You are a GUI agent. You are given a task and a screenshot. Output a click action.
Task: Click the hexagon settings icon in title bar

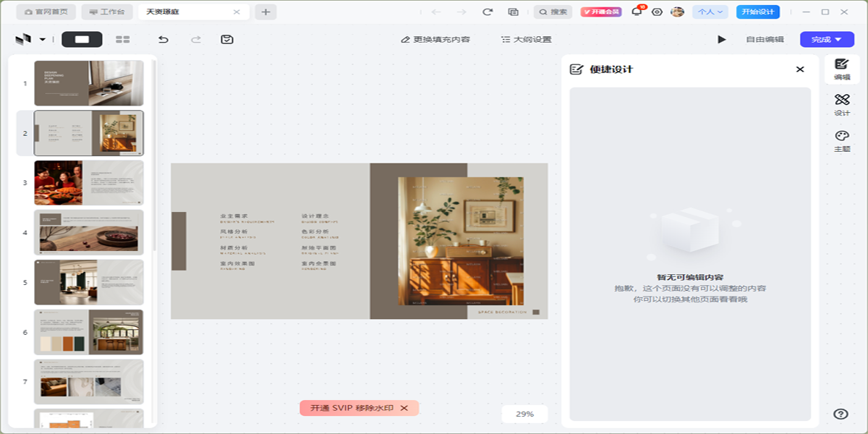coord(657,12)
